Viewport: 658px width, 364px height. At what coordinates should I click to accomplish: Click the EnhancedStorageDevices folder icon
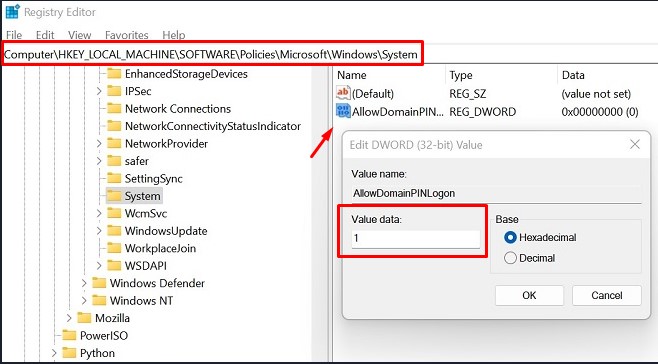114,74
